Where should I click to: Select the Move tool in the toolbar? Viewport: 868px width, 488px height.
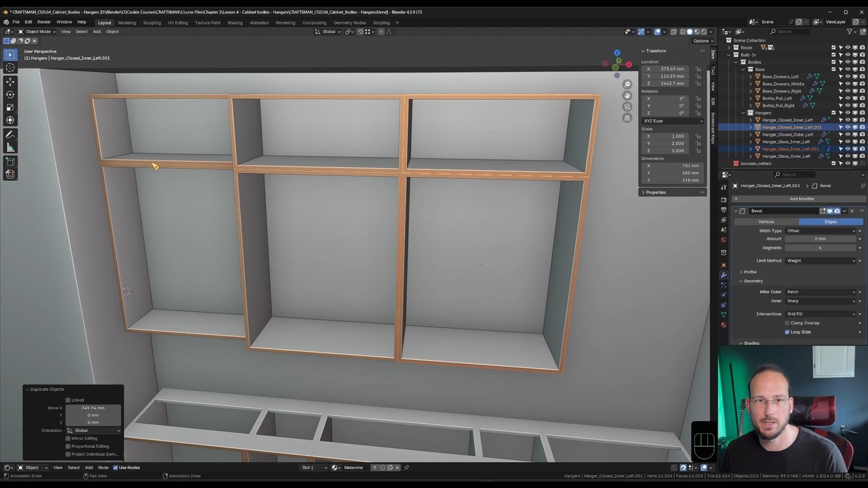(x=10, y=81)
